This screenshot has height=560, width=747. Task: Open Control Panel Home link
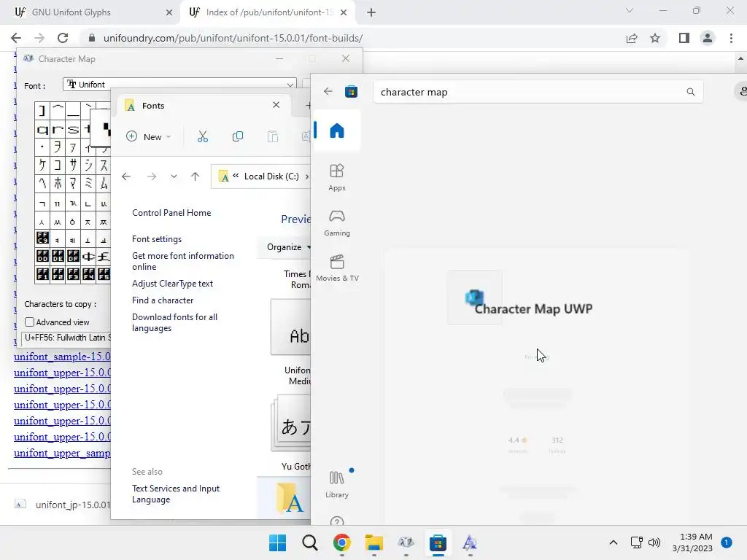pyautogui.click(x=171, y=213)
